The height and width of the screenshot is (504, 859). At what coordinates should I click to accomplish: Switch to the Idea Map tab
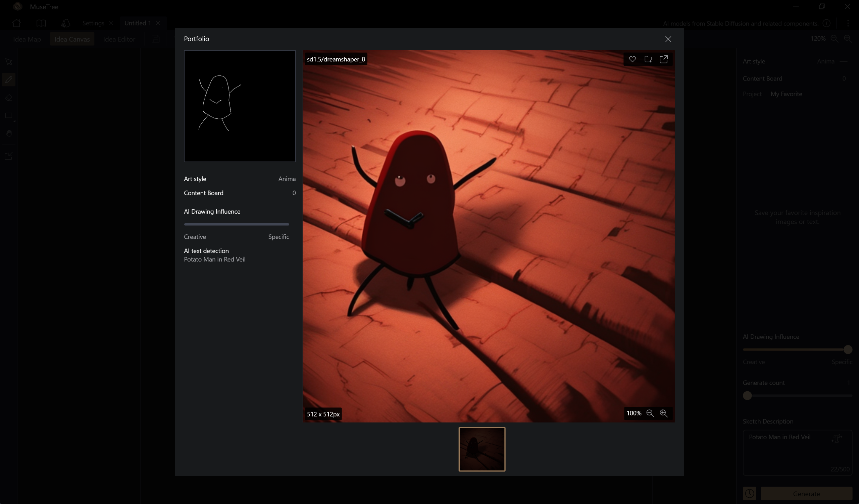click(x=27, y=39)
